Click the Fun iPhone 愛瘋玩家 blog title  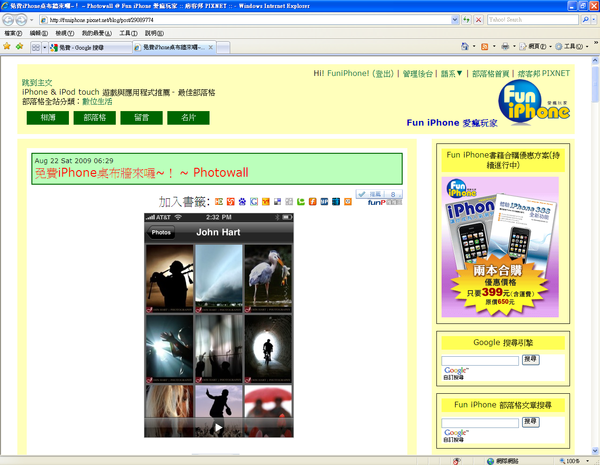[x=452, y=123]
